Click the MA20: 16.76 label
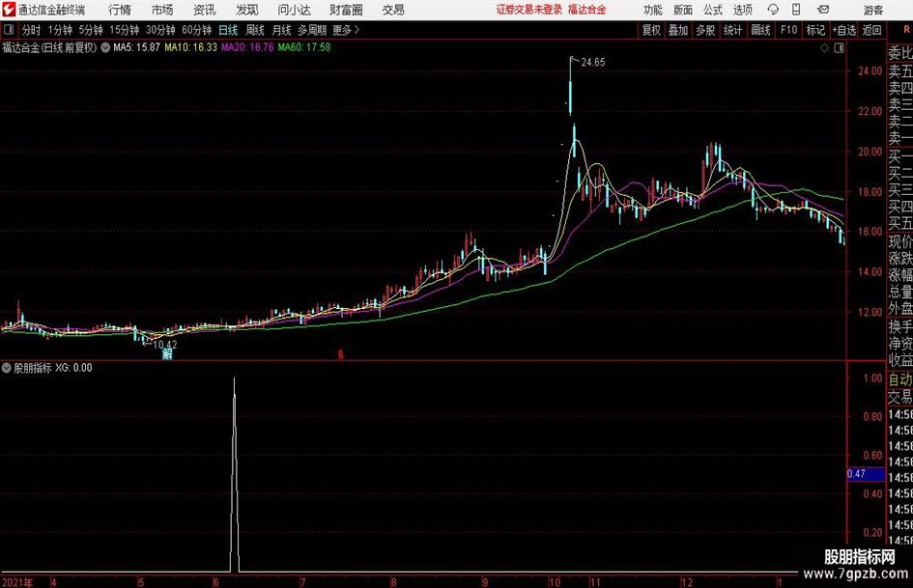Viewport: 913px width, 588px height. [x=247, y=47]
